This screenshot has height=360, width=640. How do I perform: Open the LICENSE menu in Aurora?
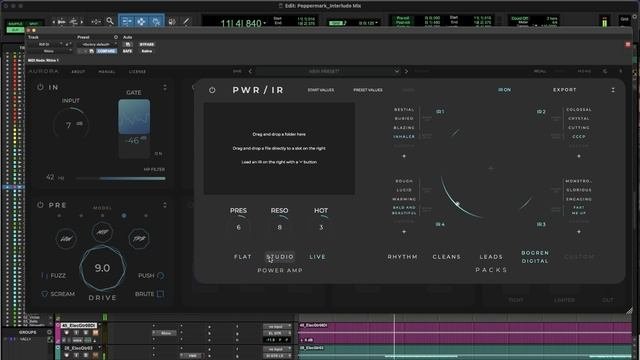pos(138,71)
